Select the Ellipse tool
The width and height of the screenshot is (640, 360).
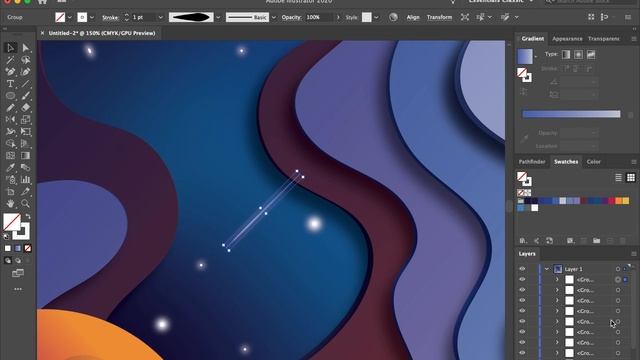(10, 96)
